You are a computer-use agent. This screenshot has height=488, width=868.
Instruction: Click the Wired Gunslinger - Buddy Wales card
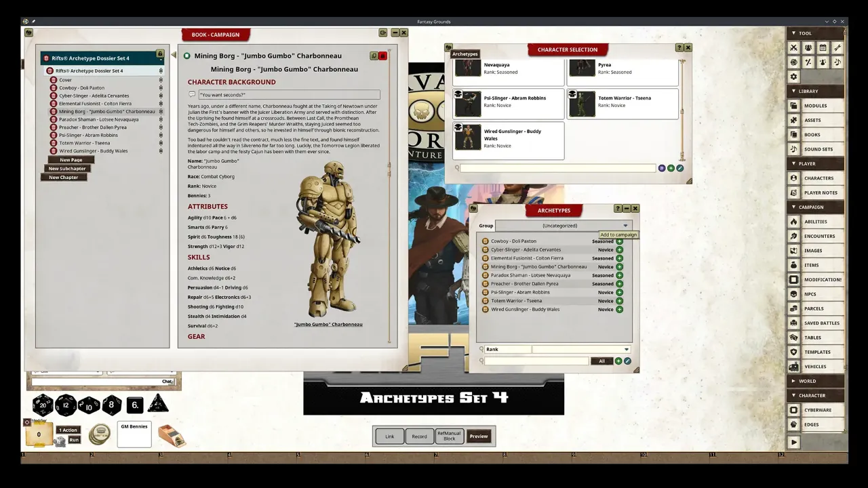point(509,140)
